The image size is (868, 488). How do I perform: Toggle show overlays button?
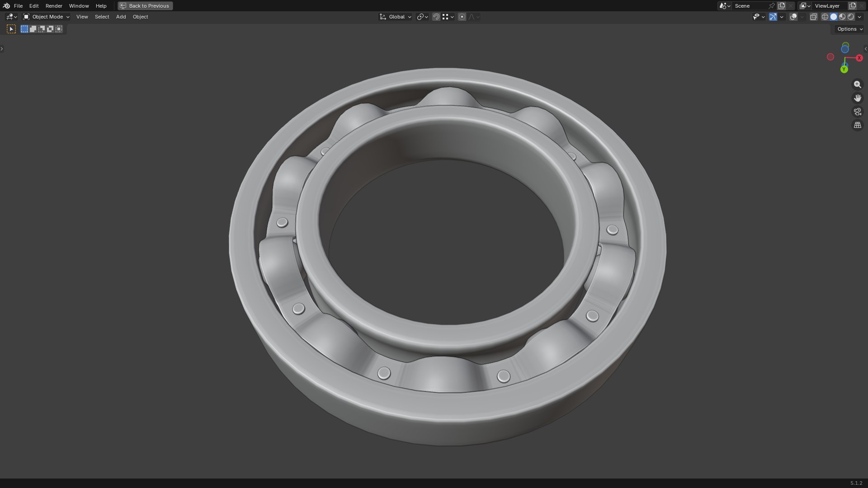tap(793, 17)
